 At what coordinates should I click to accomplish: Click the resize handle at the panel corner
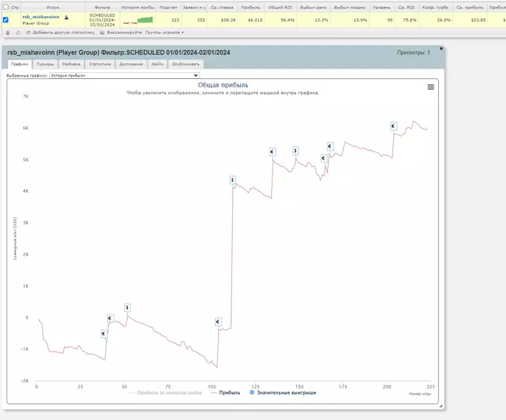click(441, 406)
